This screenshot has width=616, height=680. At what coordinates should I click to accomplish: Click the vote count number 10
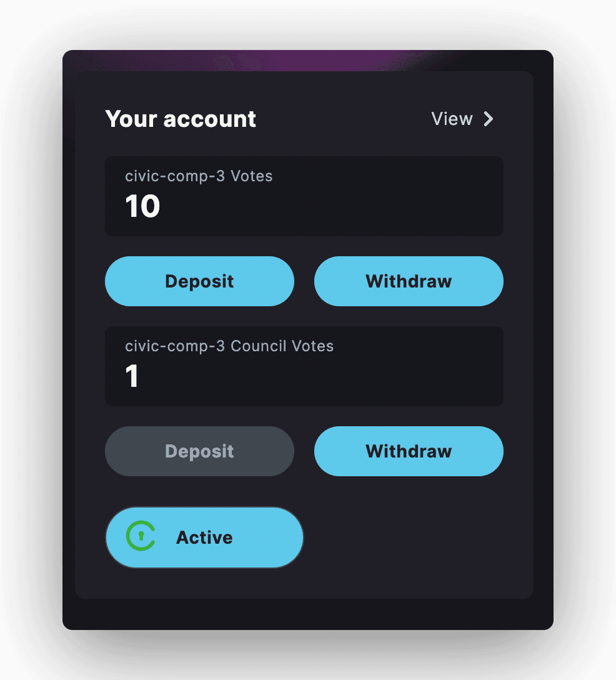[142, 206]
